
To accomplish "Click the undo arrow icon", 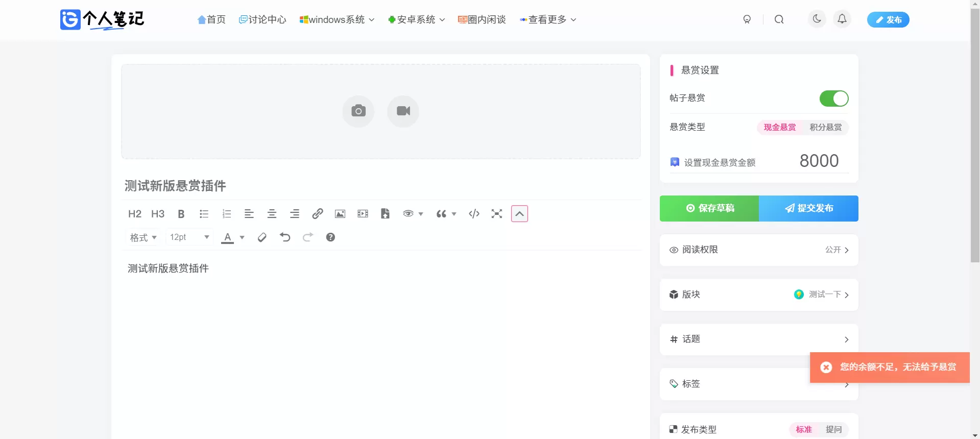I will click(x=285, y=237).
